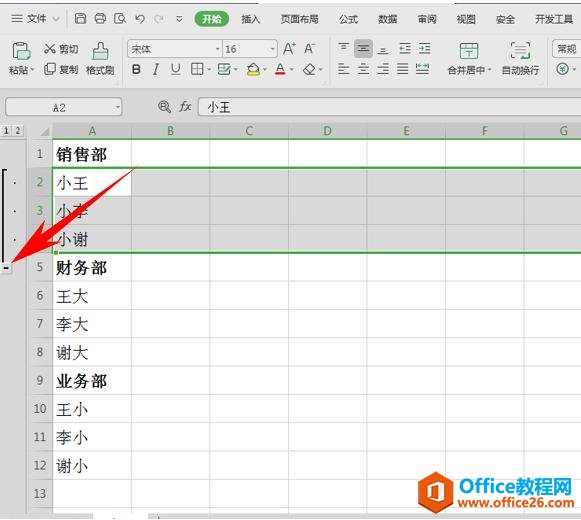Click the increase indent icon
581x520 pixels.
point(425,49)
